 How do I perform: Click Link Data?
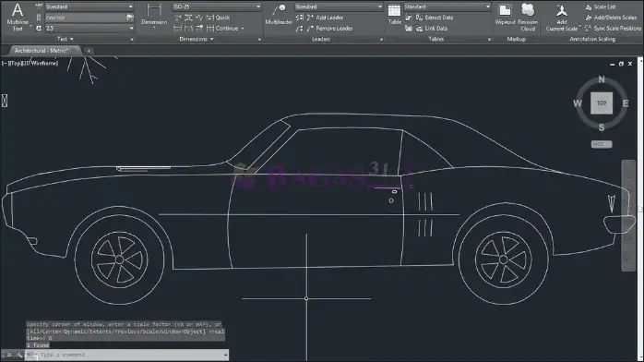pos(431,29)
